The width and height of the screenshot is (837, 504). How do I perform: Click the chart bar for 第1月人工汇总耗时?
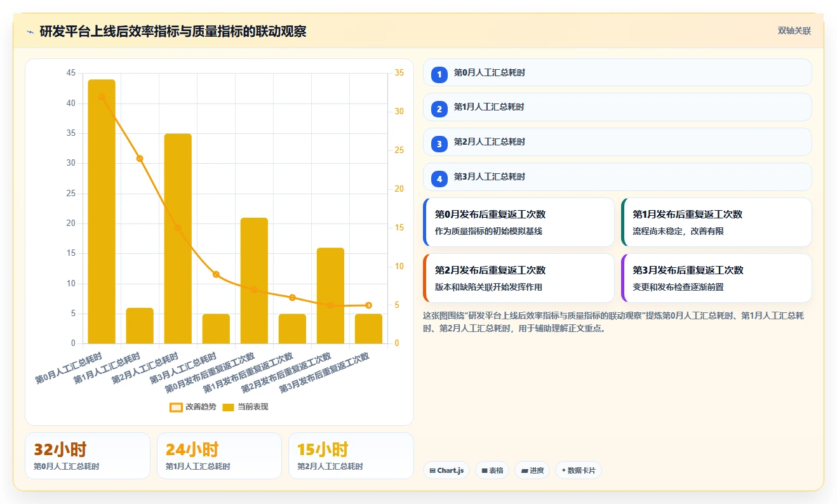(x=140, y=326)
